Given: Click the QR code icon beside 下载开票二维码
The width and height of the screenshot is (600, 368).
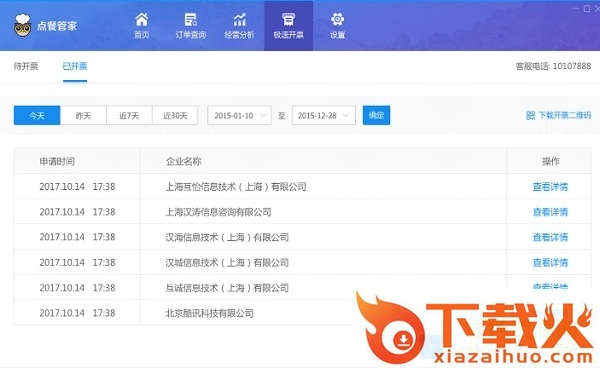Looking at the screenshot, I should (530, 115).
